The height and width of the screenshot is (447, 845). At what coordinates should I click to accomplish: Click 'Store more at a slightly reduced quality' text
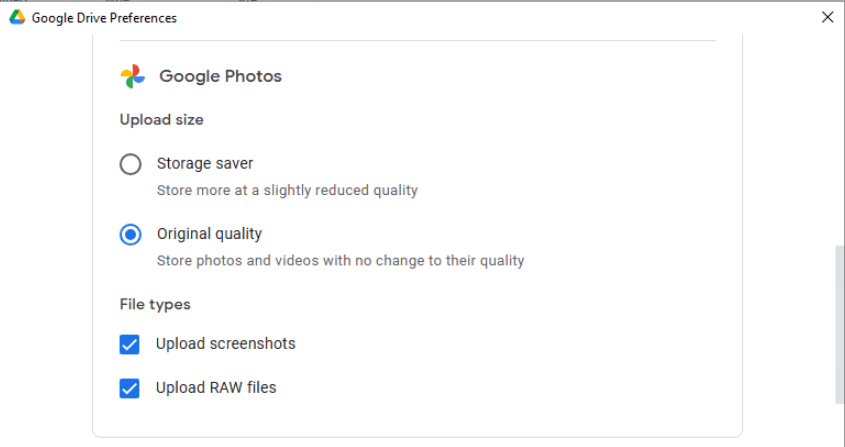coord(287,190)
